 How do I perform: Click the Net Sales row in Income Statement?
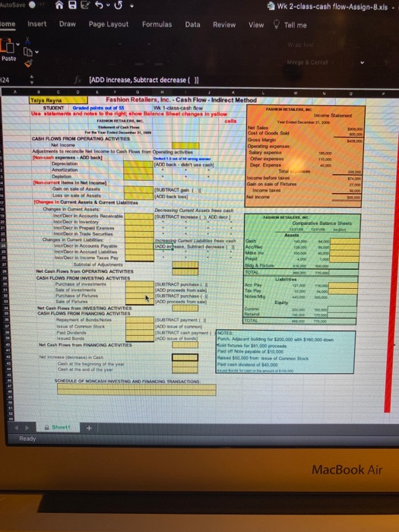[258, 128]
